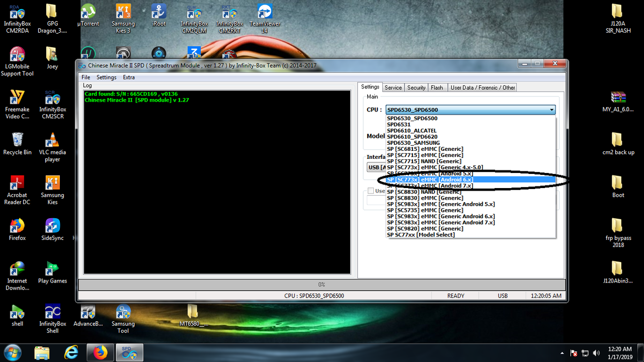Screen dimensions: 644x362
Task: Click the 0% progress bar
Action: [x=321, y=285]
